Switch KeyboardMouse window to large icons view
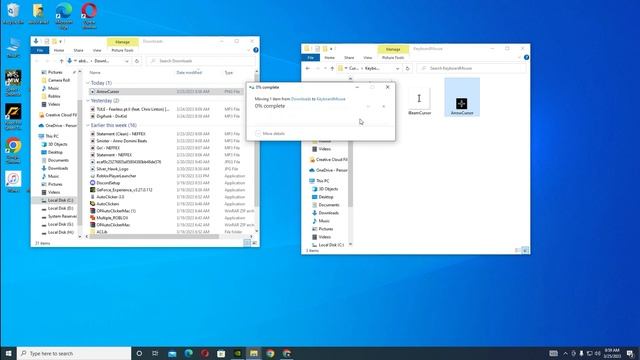Image resolution: width=640 pixels, height=360 pixels. [x=525, y=250]
